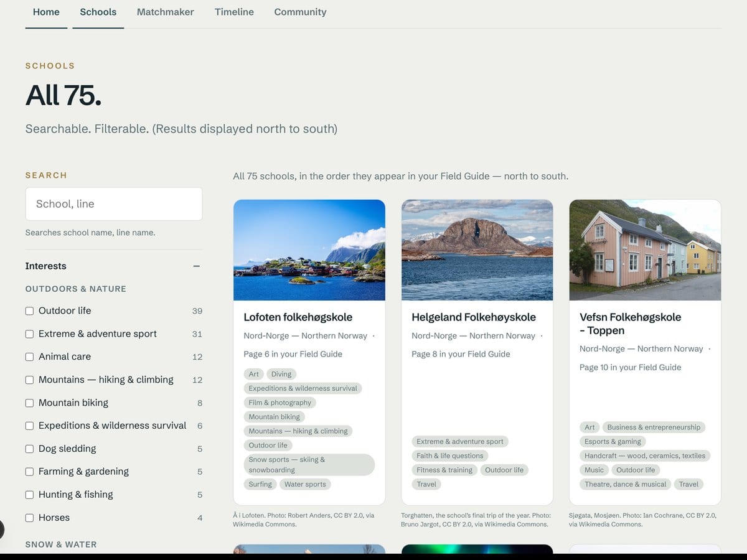Viewport: 747px width, 560px height.
Task: Check Expeditions & wilderness survival in the filters
Action: (x=29, y=426)
